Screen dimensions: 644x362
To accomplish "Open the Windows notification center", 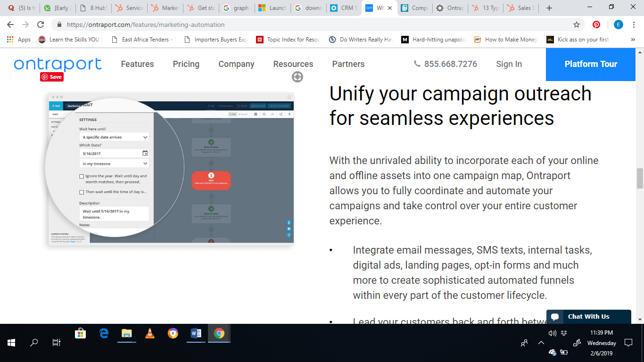I will [x=628, y=343].
